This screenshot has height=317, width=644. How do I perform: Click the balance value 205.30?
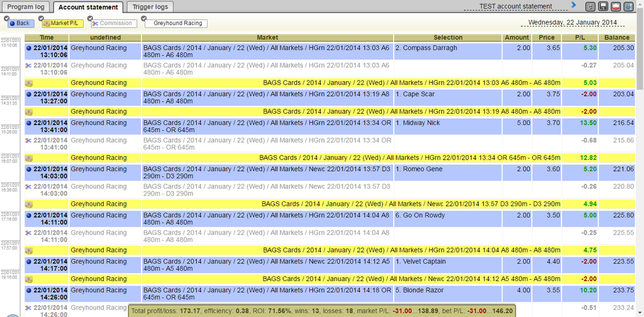click(x=623, y=48)
